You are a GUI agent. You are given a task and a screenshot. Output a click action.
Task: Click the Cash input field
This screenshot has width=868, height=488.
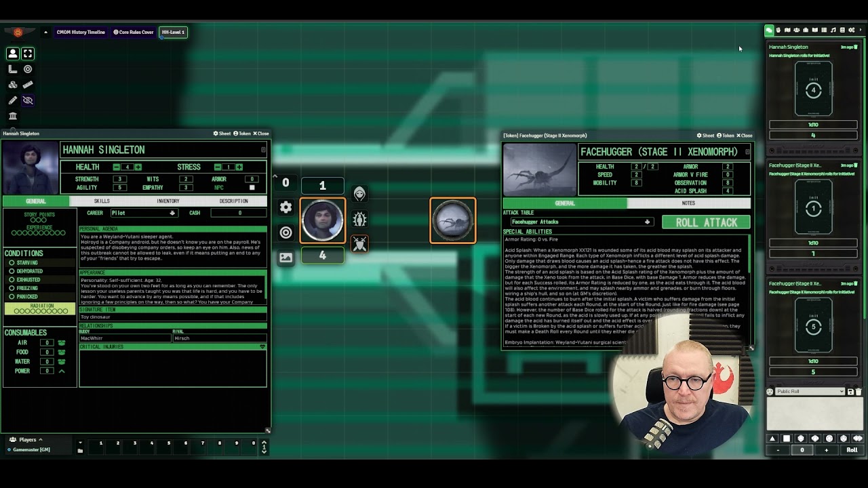239,213
